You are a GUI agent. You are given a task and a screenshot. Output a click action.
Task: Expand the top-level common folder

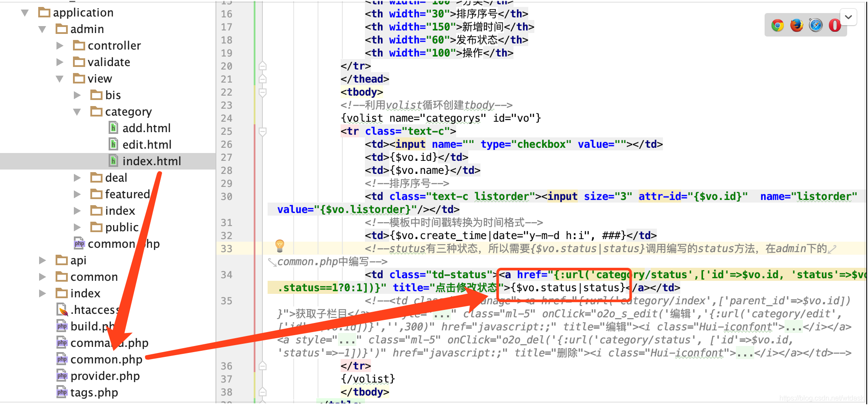coord(42,277)
